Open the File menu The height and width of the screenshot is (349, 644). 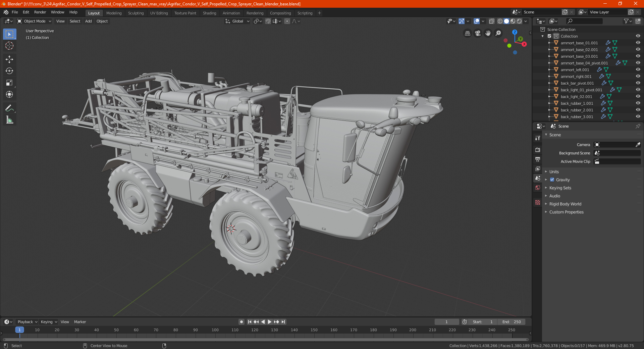click(x=15, y=12)
